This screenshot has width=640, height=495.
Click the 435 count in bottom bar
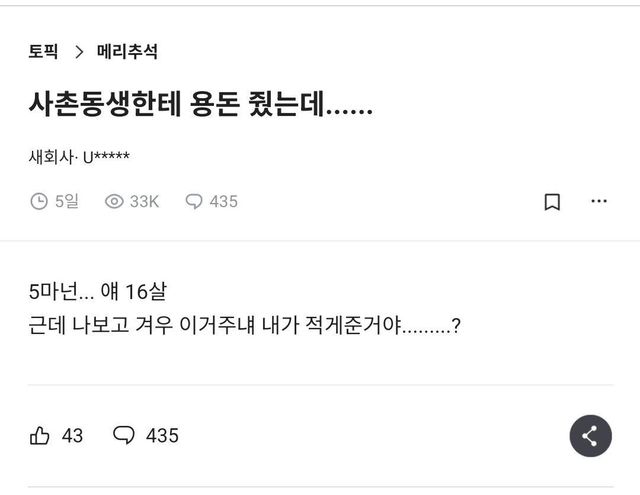click(x=162, y=435)
